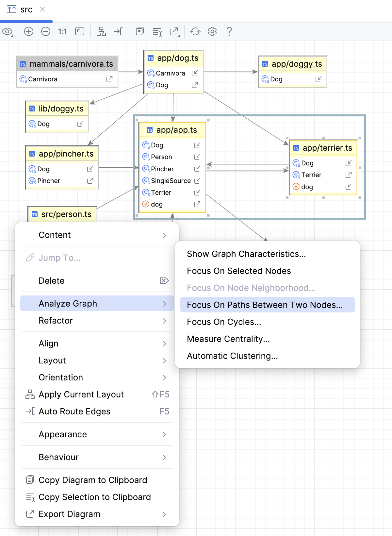
Task: Select the app/pincher.ts node header
Action: 62,154
